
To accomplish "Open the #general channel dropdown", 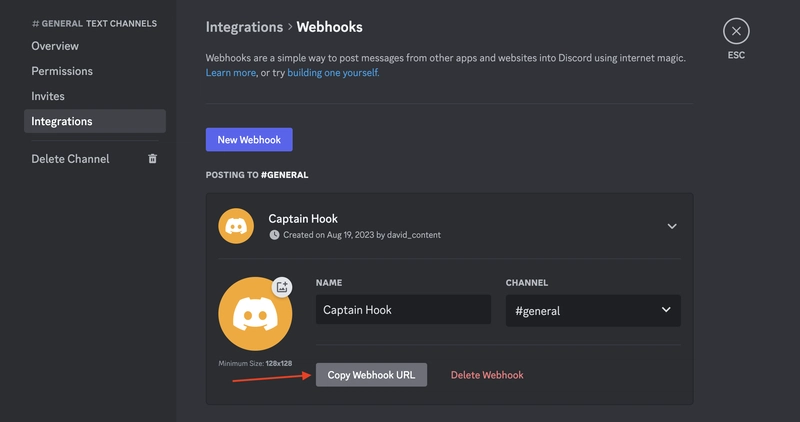I will tap(593, 310).
